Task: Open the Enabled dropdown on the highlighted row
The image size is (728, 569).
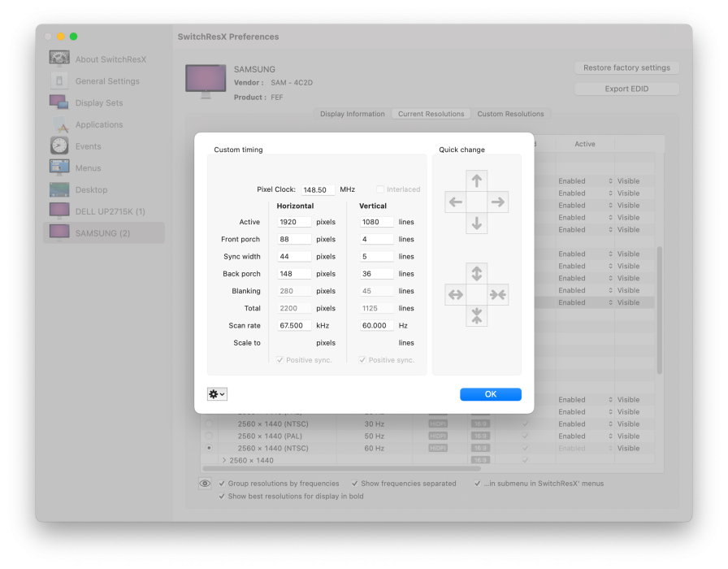Action: pyautogui.click(x=586, y=302)
